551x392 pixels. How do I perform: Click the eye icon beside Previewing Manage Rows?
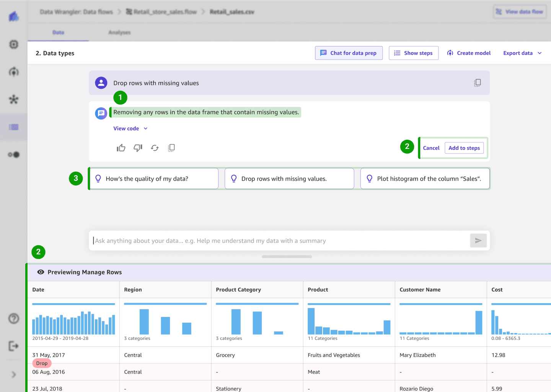coord(41,272)
